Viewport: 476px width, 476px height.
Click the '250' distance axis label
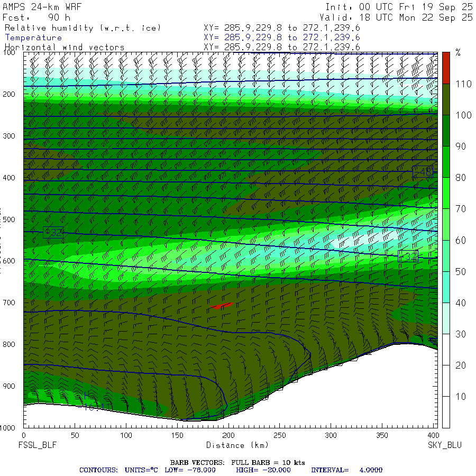280,435
